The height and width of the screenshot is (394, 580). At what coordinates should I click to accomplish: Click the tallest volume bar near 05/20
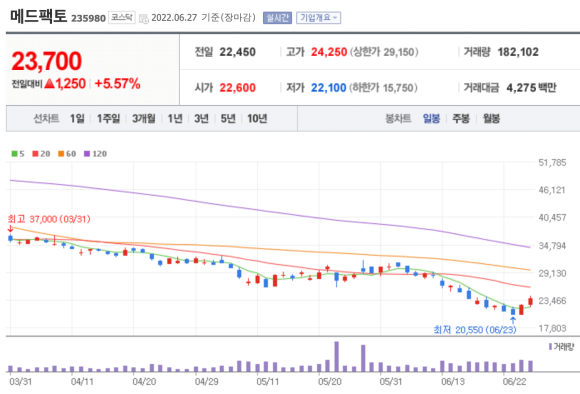(337, 357)
